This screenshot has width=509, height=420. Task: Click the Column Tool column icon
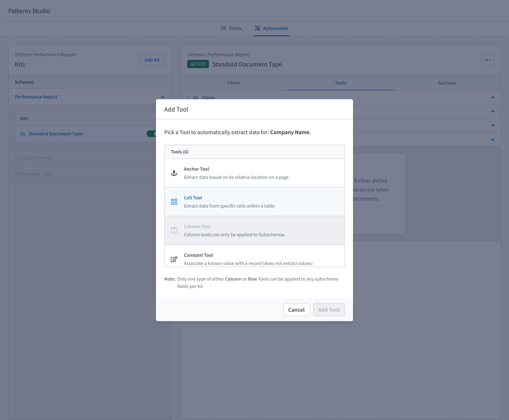[x=174, y=231]
